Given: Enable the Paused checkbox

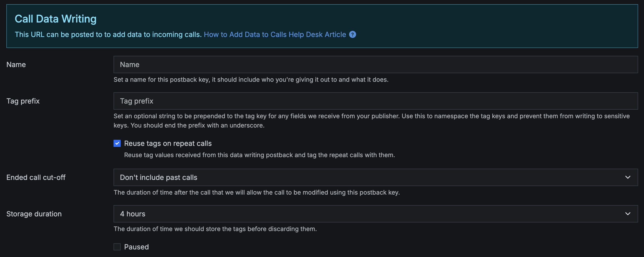Looking at the screenshot, I should pyautogui.click(x=117, y=247).
